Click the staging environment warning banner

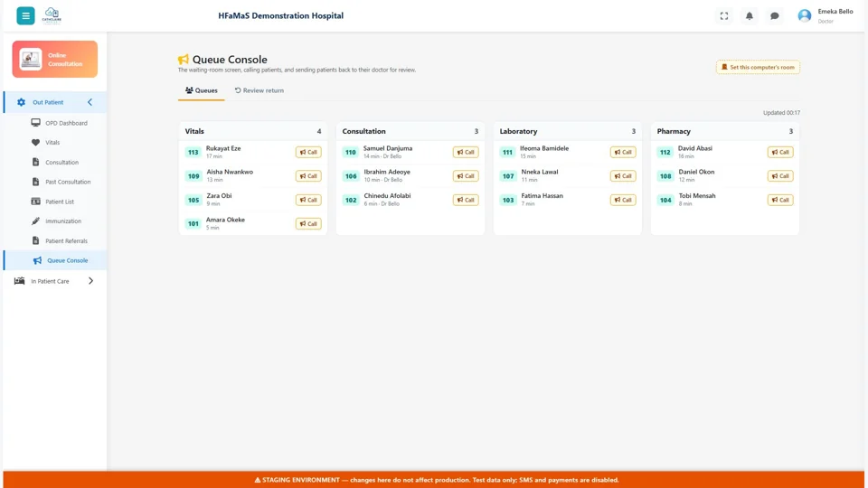pos(434,480)
